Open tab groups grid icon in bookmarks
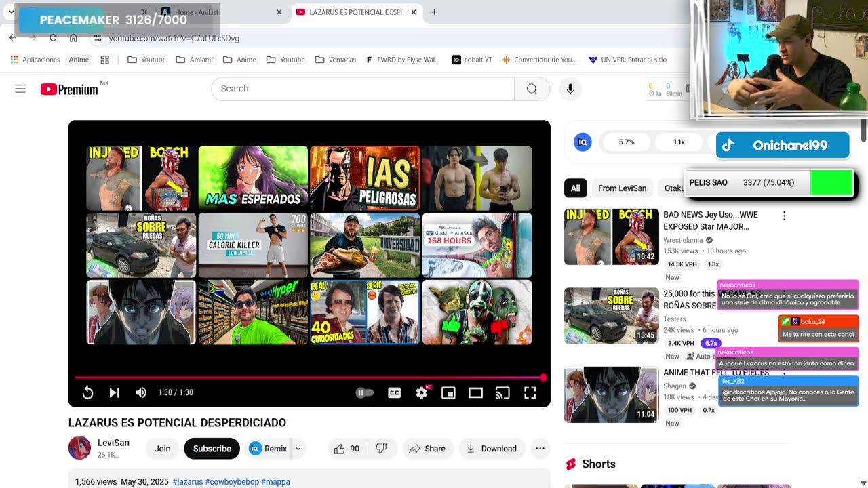 pos(104,60)
